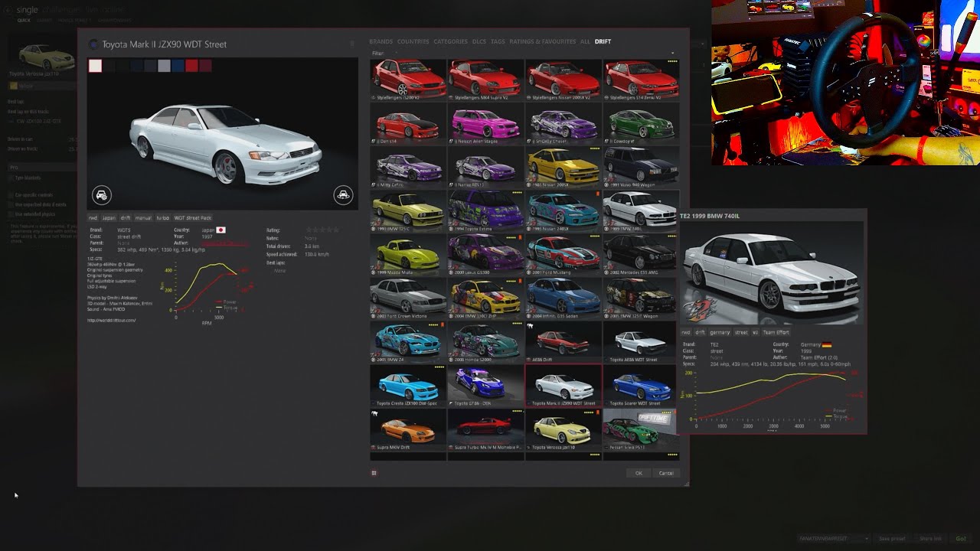
Task: Select the DRIFT tab
Action: pyautogui.click(x=603, y=41)
